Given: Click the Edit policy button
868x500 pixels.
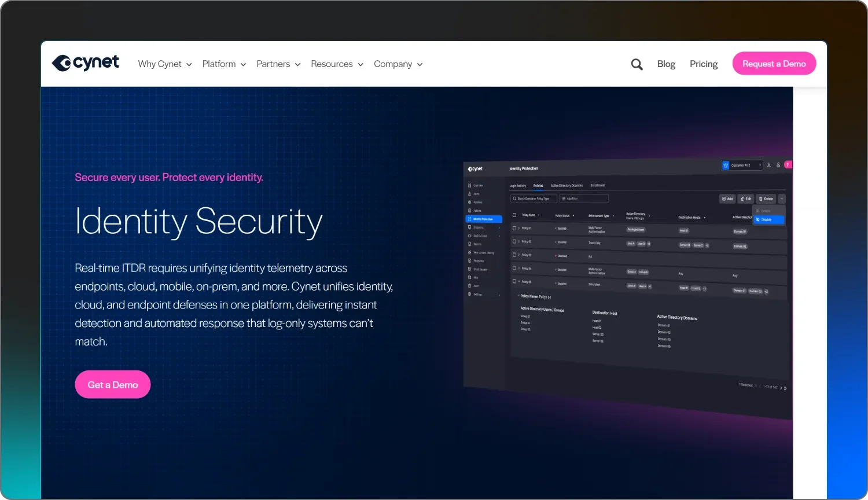Looking at the screenshot, I should 746,198.
